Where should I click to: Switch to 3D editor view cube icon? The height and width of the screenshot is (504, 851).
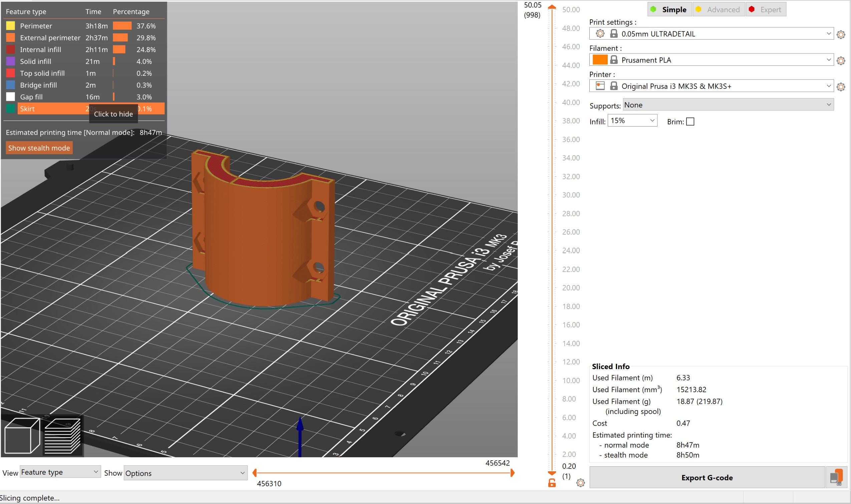pos(22,436)
